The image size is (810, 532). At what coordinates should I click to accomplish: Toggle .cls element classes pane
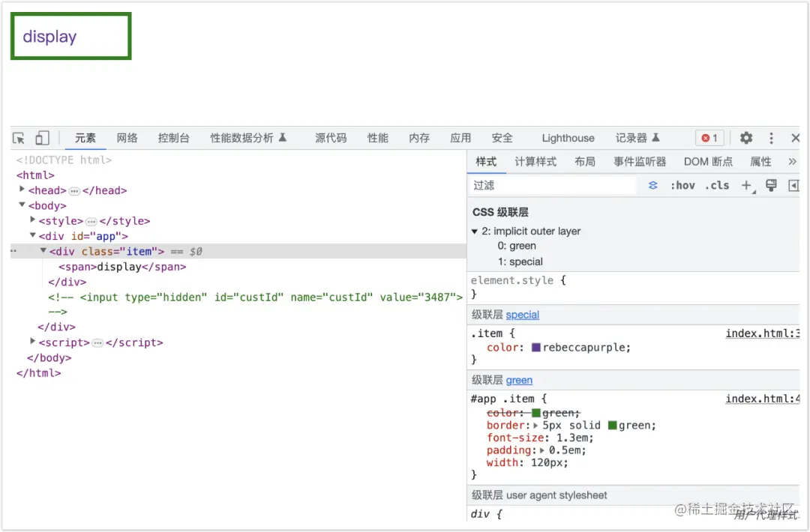tap(717, 185)
